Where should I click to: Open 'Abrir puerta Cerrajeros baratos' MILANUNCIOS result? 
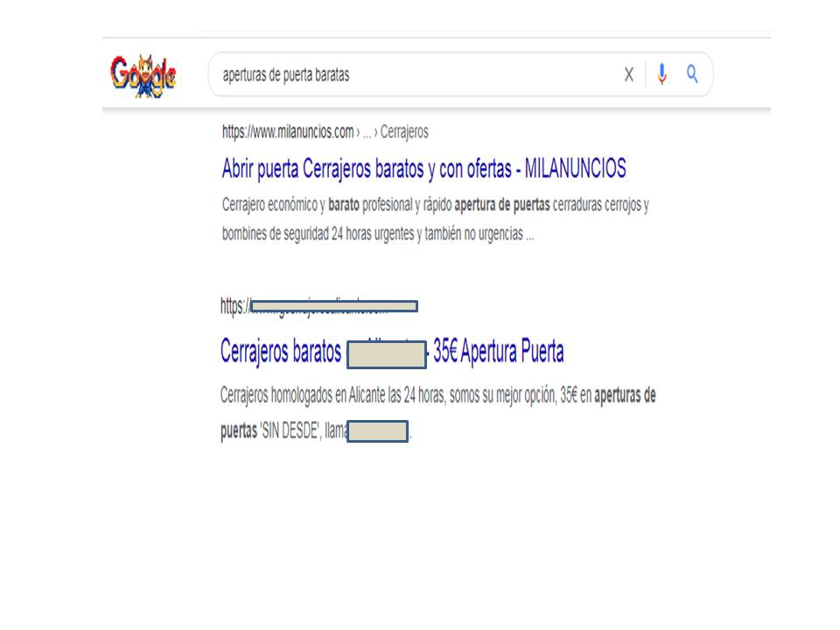423,169
